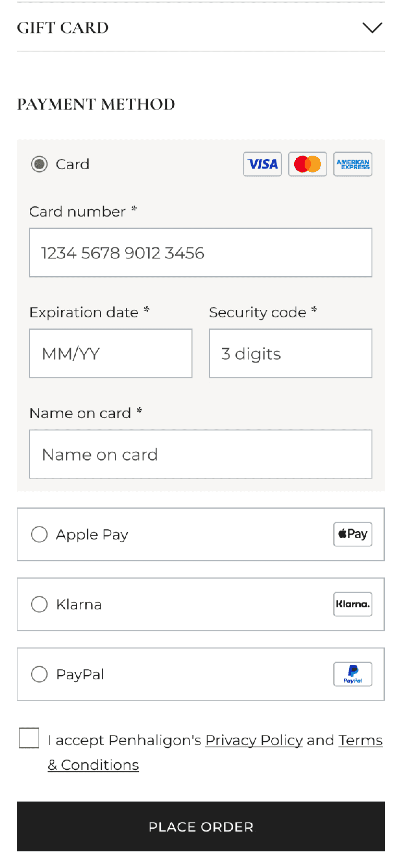Click the American Express logo icon

[353, 164]
